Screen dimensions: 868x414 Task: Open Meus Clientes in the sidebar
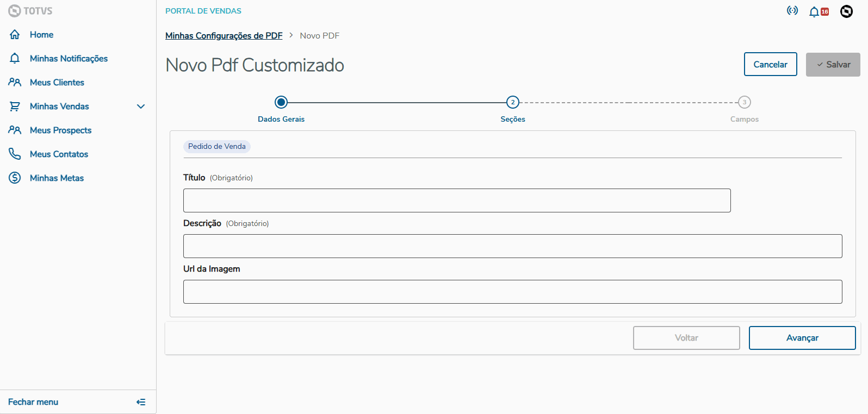coord(57,83)
